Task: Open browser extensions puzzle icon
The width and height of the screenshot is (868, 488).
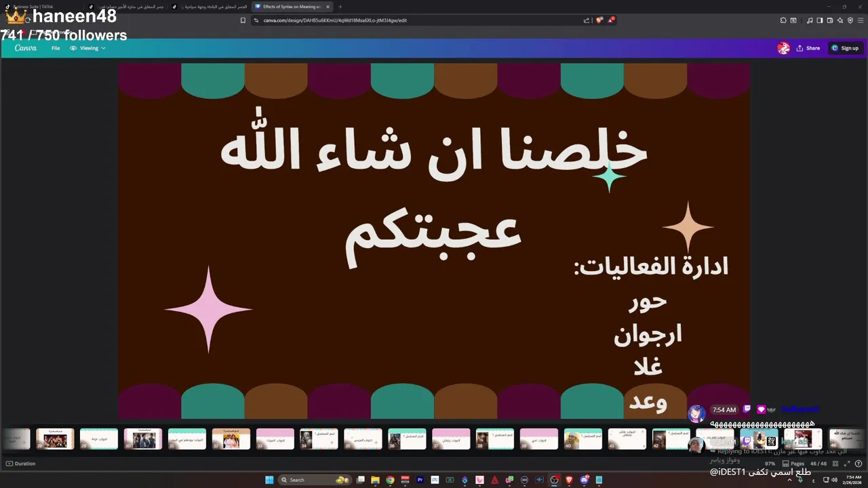Action: point(783,20)
